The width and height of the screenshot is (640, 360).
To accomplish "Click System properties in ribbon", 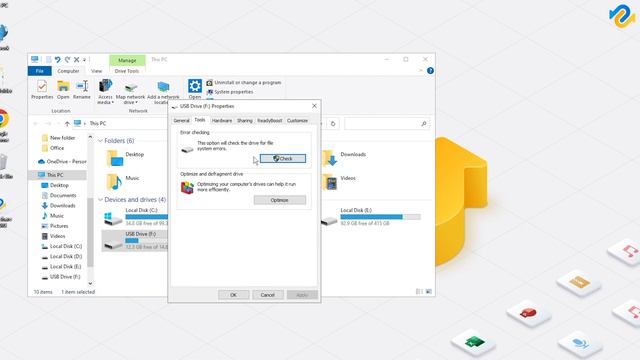I will click(230, 92).
